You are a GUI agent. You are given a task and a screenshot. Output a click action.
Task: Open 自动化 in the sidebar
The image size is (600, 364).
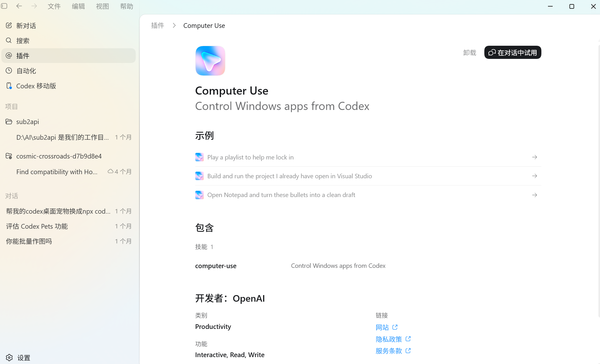click(x=68, y=71)
